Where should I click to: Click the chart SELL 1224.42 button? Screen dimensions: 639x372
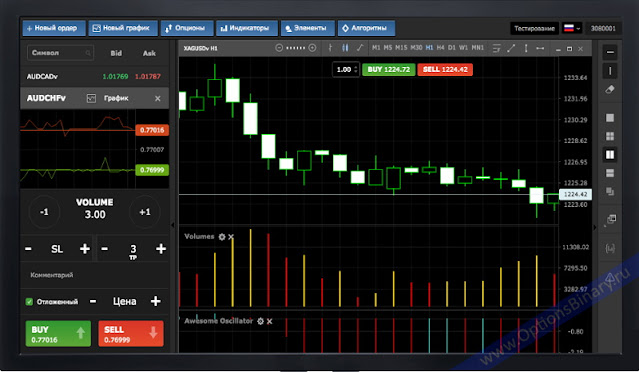pos(445,70)
